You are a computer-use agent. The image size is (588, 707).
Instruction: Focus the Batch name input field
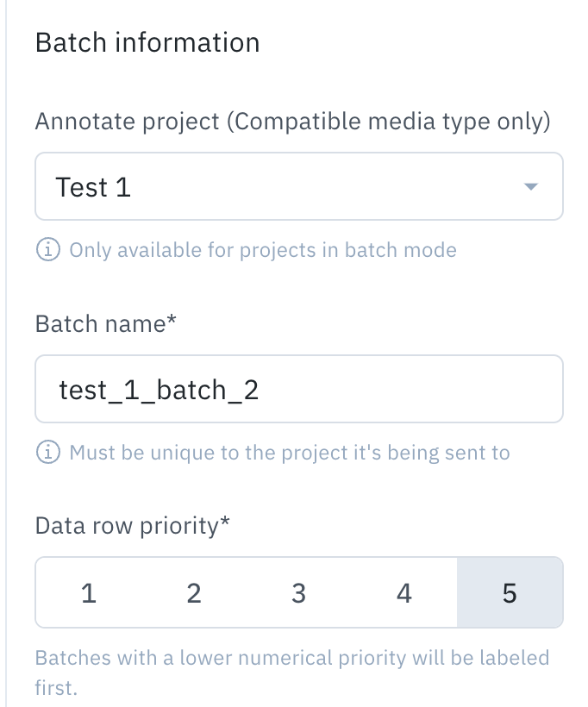(299, 389)
